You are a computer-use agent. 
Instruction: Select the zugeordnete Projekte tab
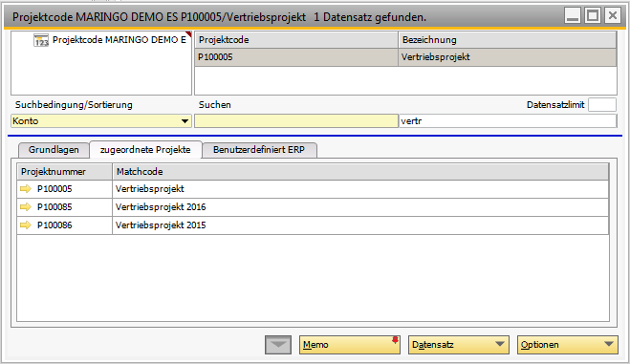(145, 150)
